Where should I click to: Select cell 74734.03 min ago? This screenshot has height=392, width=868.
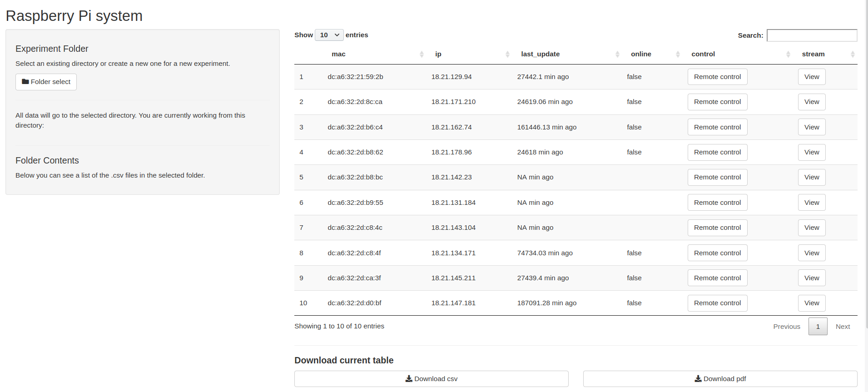click(545, 253)
